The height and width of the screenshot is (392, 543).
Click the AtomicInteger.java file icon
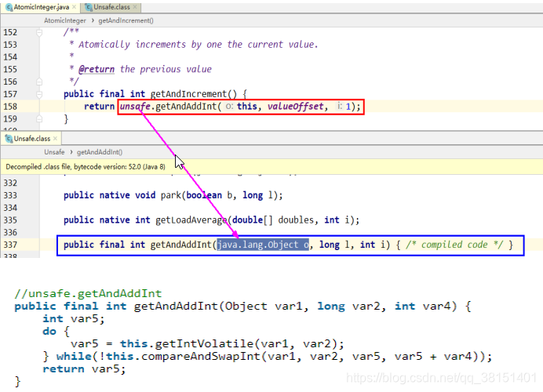coord(9,7)
